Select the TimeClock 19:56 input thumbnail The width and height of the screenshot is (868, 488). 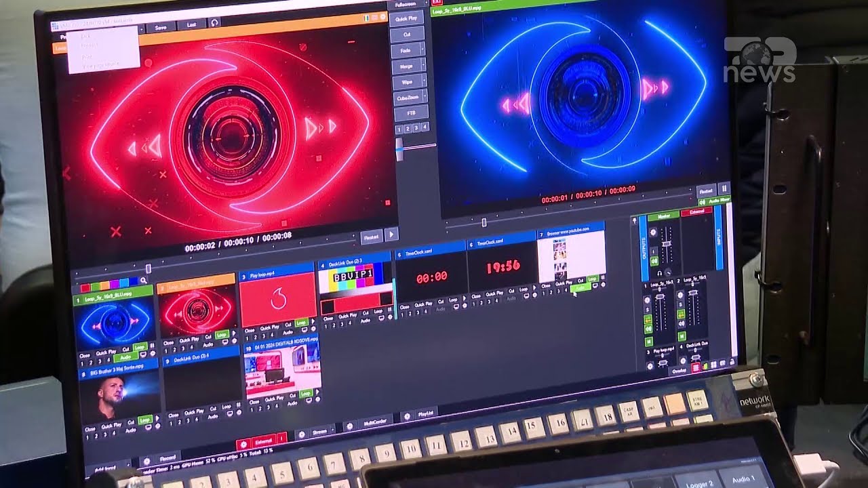pyautogui.click(x=503, y=266)
